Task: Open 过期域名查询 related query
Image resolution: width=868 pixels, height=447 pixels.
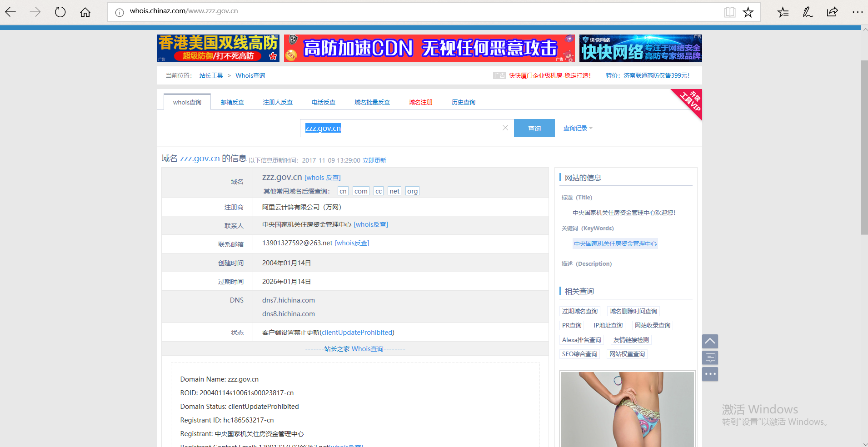Action: pos(580,311)
